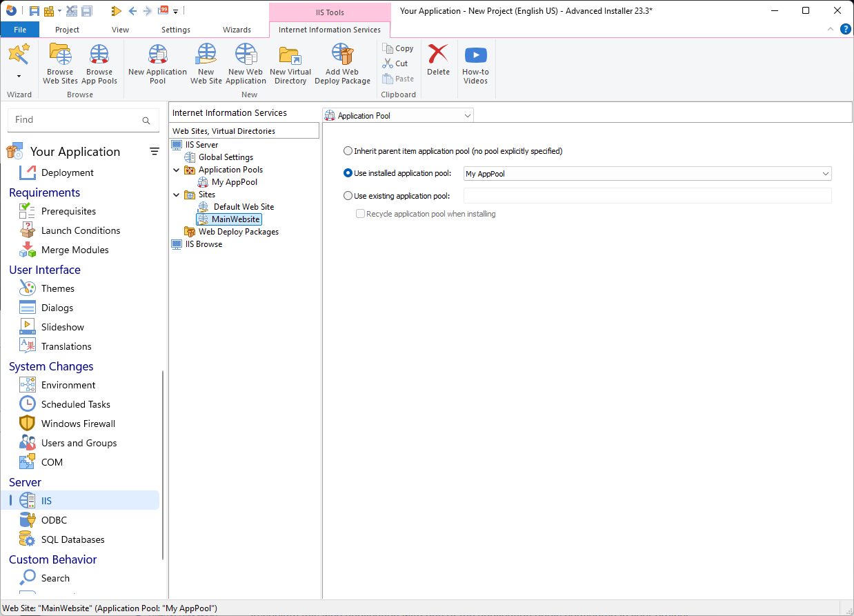
Task: Click the back arrow in quick access toolbar
Action: click(132, 11)
